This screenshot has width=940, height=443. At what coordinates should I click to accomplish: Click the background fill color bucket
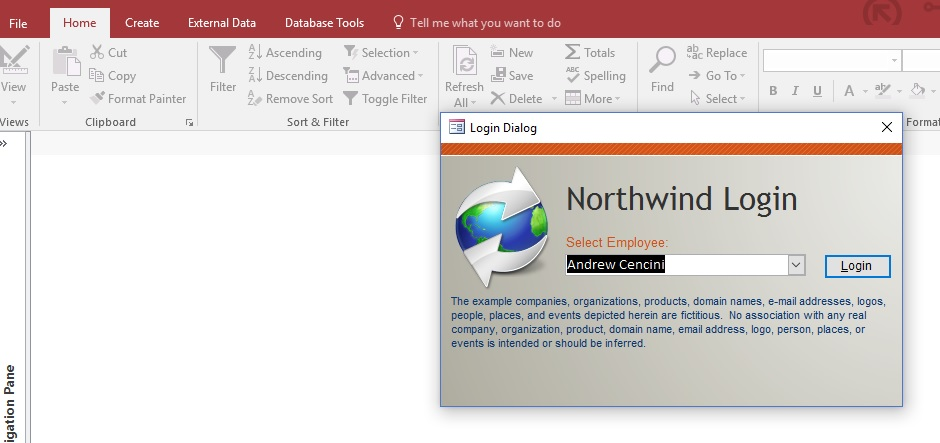[917, 91]
